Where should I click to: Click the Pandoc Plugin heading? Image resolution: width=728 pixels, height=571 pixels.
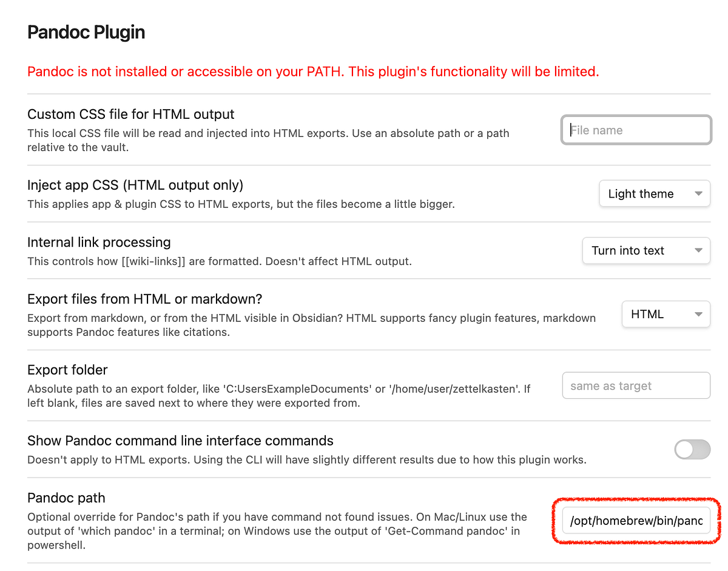click(86, 32)
